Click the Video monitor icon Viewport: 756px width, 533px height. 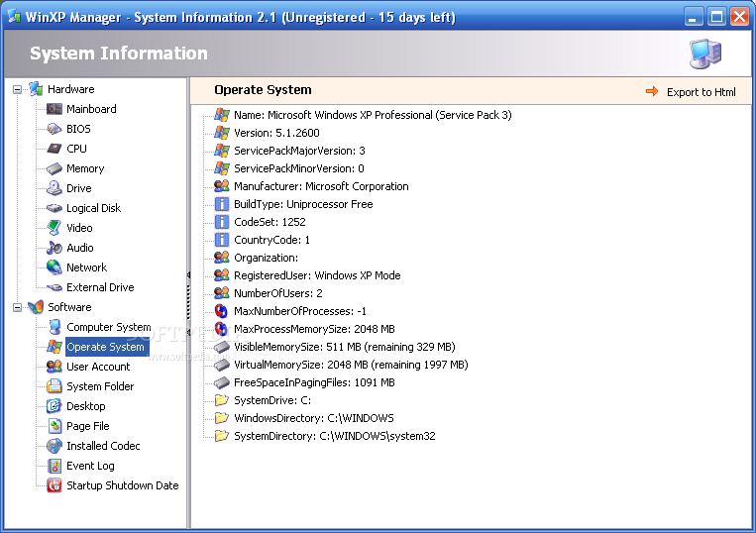click(54, 228)
